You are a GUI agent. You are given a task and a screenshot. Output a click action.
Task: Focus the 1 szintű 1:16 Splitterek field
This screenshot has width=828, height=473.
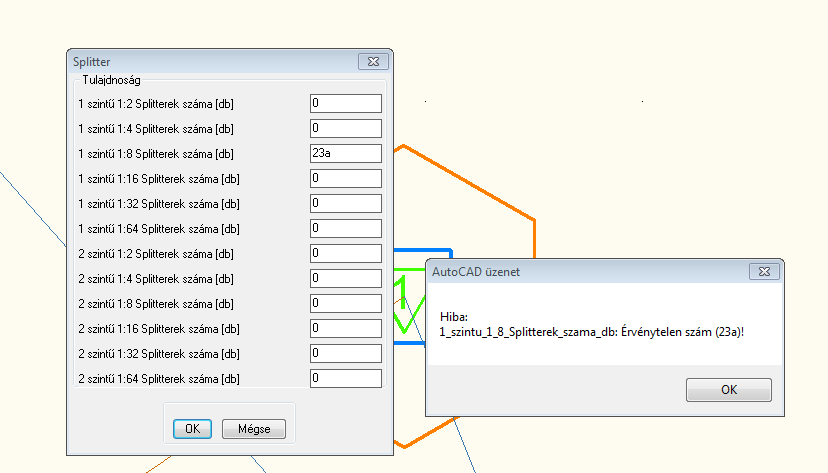(x=346, y=178)
